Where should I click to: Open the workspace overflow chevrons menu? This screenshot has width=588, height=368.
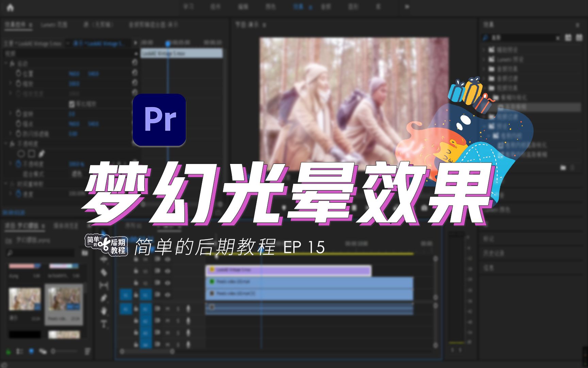[x=407, y=6]
